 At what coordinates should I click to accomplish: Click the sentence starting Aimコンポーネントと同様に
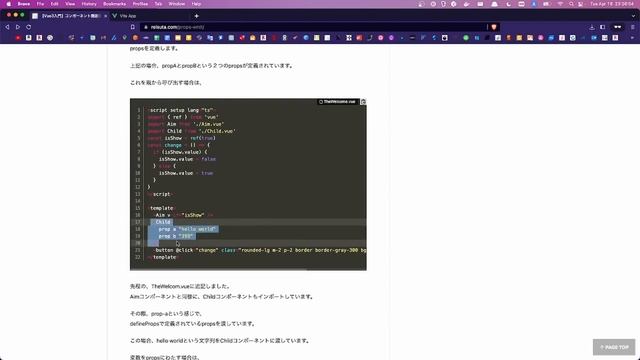pyautogui.click(x=222, y=297)
